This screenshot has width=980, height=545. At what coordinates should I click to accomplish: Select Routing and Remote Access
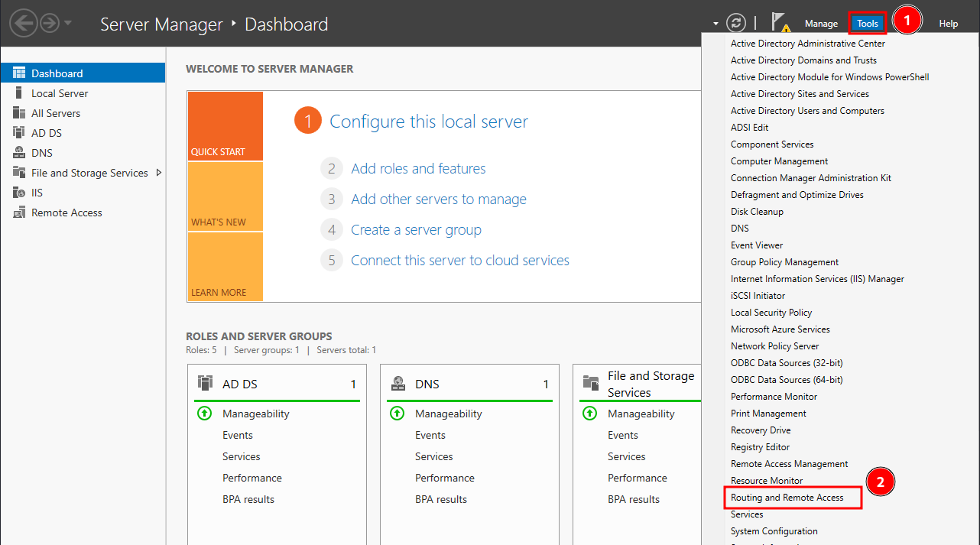[787, 498]
